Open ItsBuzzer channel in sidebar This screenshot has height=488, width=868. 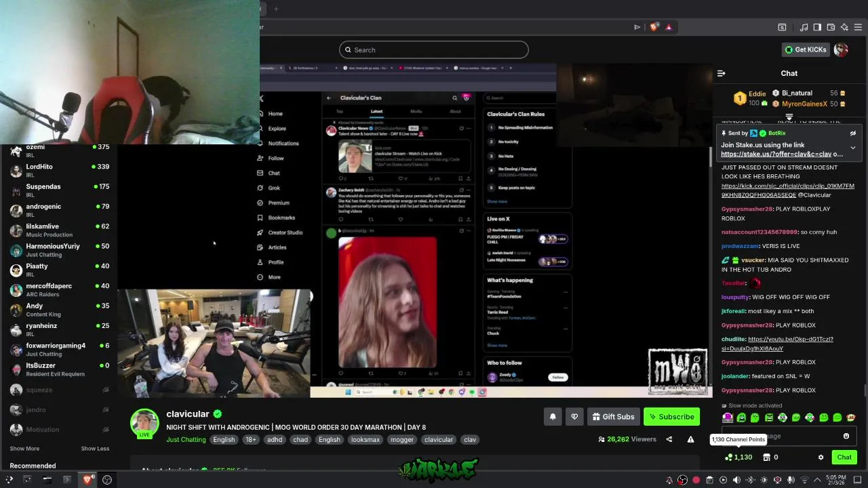pos(61,369)
